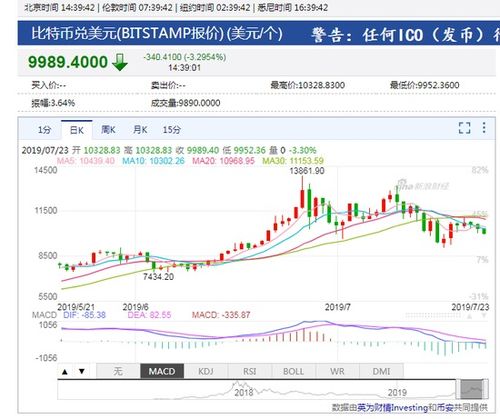Click the 卖出价 field
Viewport: 500px width, 419px height.
[x=168, y=85]
